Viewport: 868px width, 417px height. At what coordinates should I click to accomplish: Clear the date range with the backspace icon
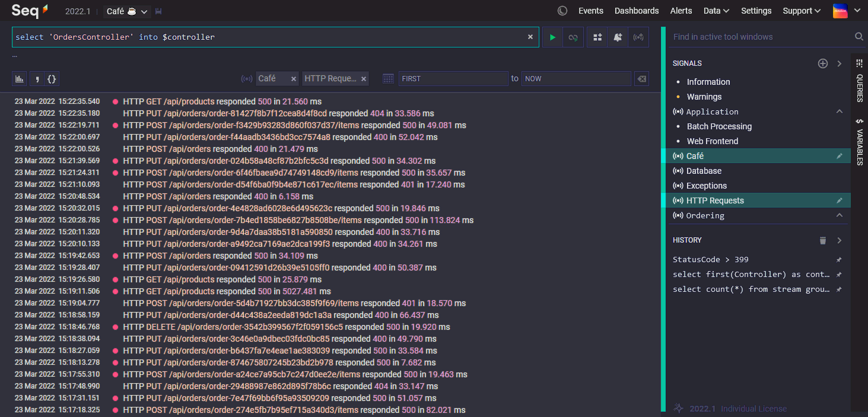pos(641,78)
